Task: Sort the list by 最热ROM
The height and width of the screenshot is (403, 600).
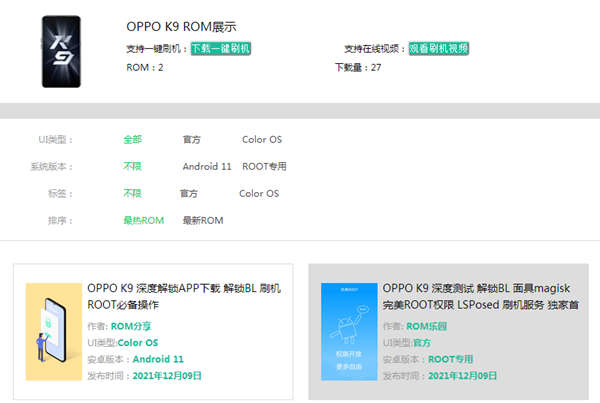Action: pyautogui.click(x=143, y=220)
